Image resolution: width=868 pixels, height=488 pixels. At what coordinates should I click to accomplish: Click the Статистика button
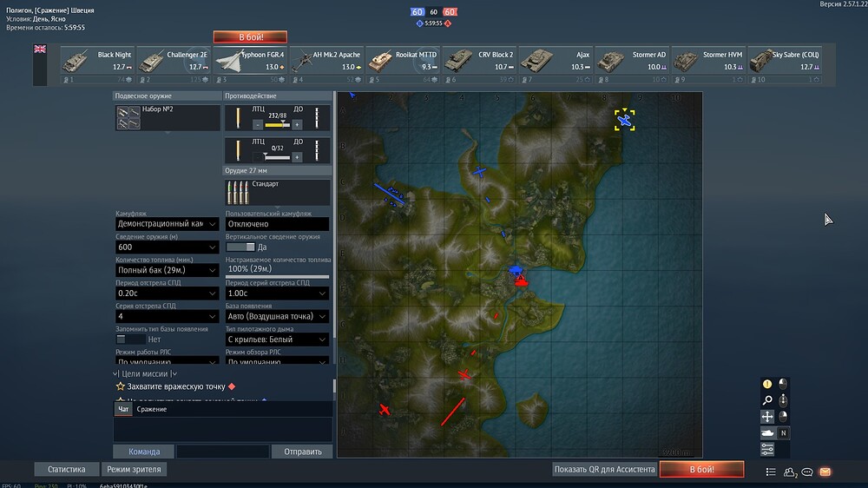[67, 469]
